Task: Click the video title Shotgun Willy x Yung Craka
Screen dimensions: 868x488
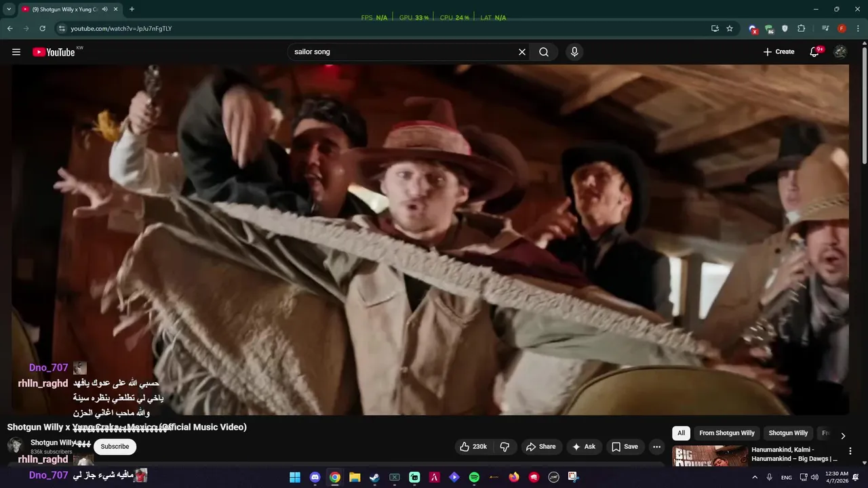Action: pyautogui.click(x=127, y=427)
